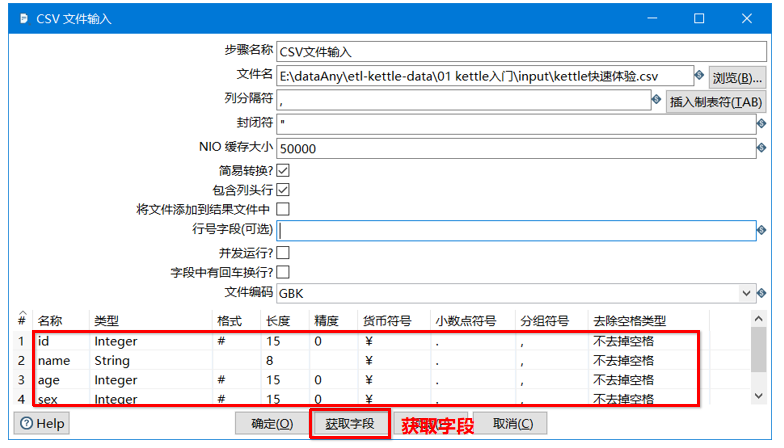The image size is (784, 448).
Task: Click the 确定(O) button
Action: coord(272,424)
